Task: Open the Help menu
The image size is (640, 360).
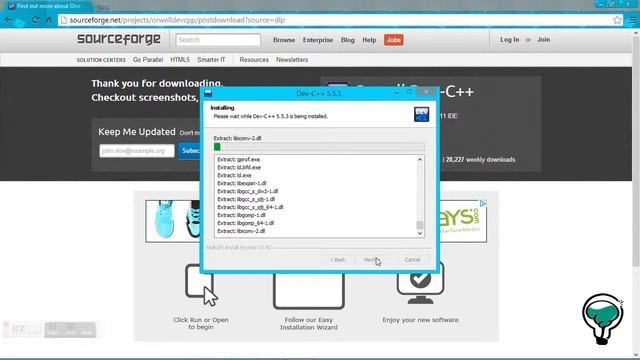Action: point(369,40)
